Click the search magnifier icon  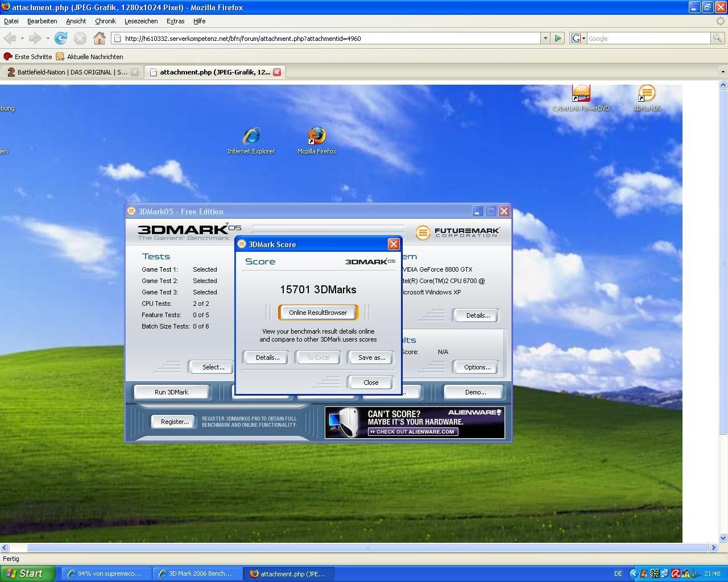click(x=718, y=38)
